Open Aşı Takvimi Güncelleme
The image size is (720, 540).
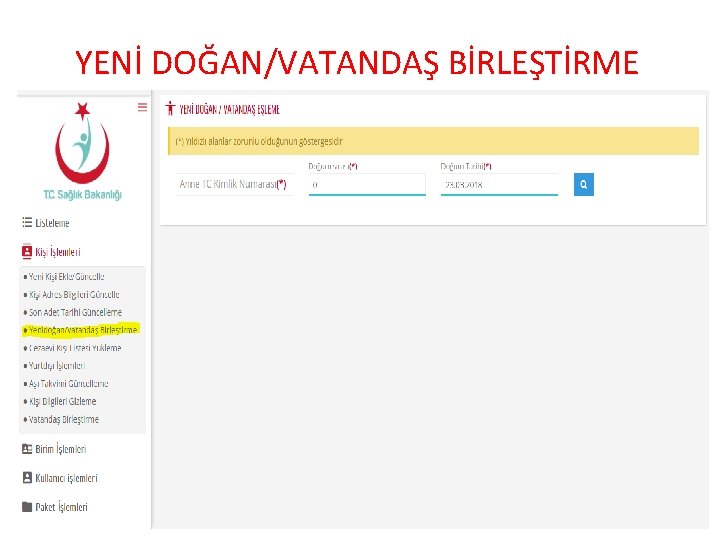pos(68,383)
